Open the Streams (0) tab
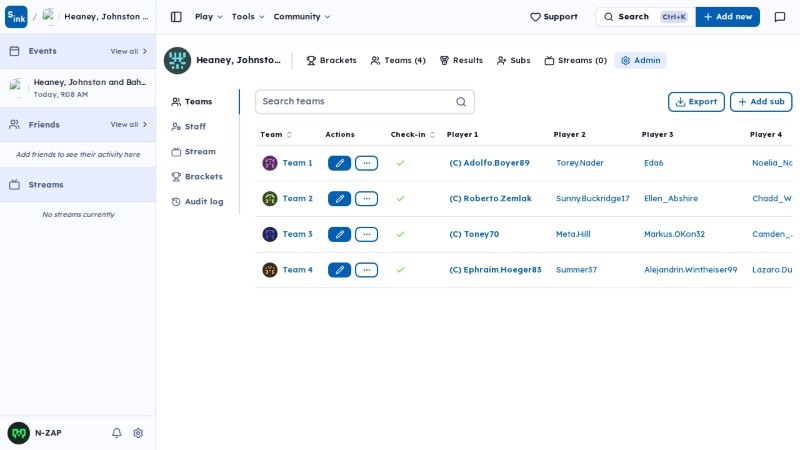800x450 pixels. tap(576, 60)
